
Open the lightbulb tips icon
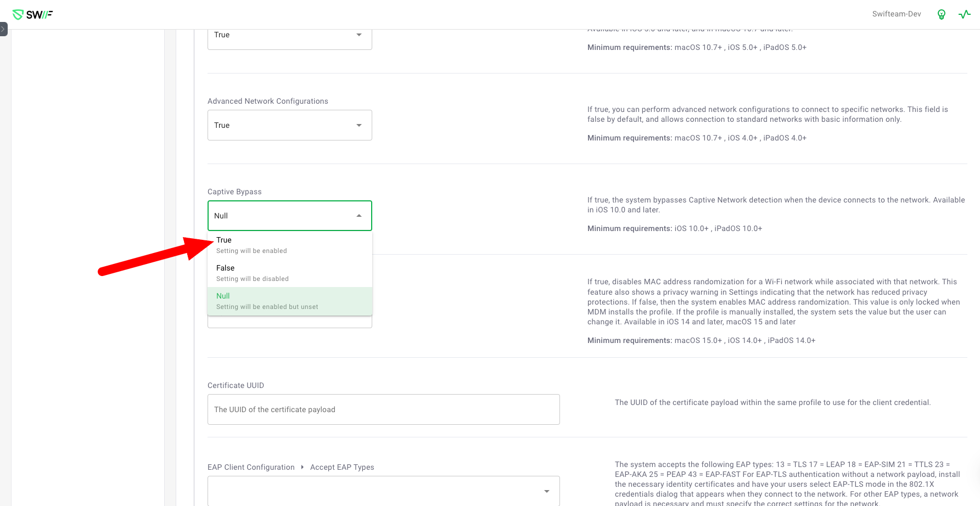941,14
